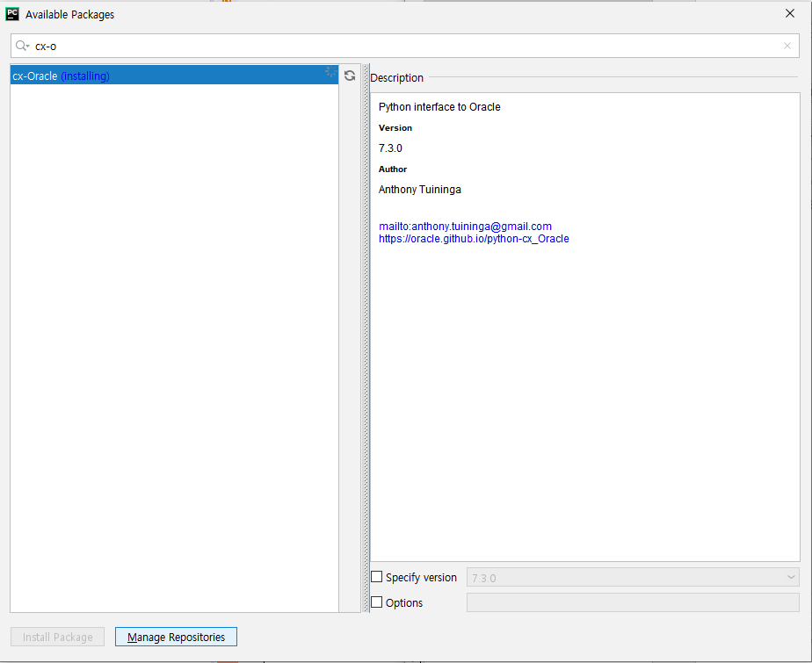This screenshot has width=812, height=663.
Task: Open the version 7.3.0 dropdown
Action: pyautogui.click(x=633, y=577)
